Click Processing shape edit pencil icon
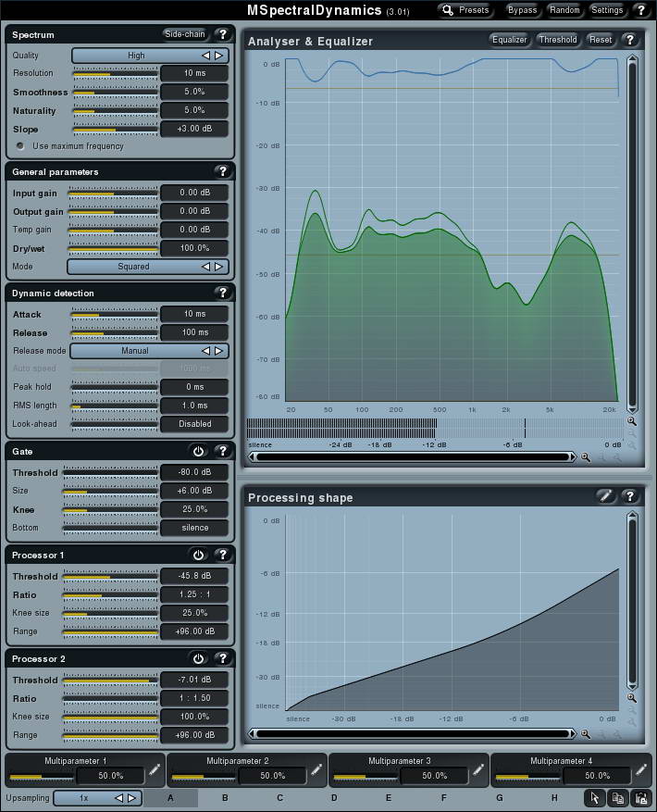 (605, 496)
